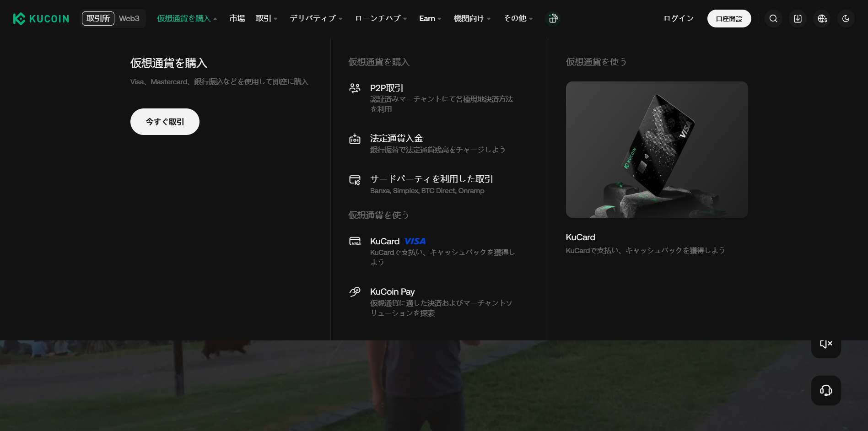Click the KuCard Visa card image
868x431 pixels.
[x=656, y=149]
